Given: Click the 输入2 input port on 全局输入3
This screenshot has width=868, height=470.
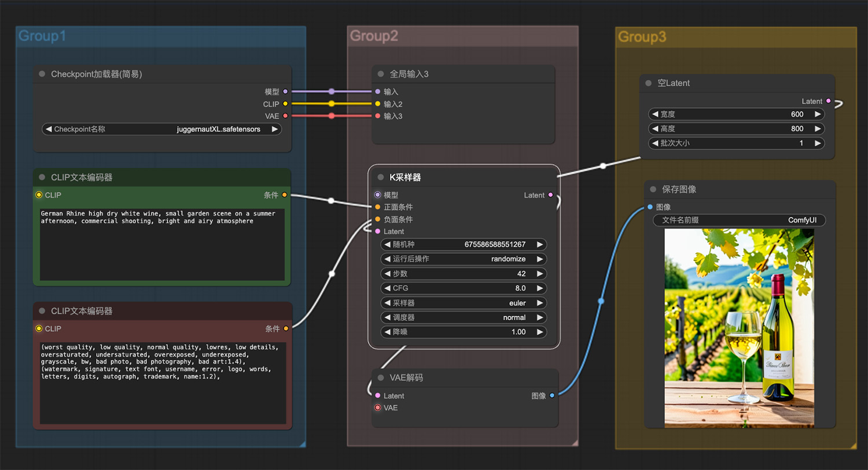Looking at the screenshot, I should [378, 104].
